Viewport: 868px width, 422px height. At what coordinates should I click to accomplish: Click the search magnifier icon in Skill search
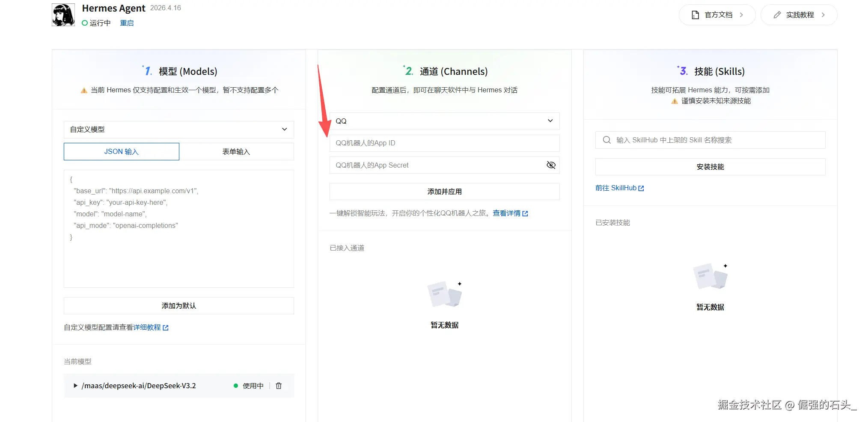point(606,140)
